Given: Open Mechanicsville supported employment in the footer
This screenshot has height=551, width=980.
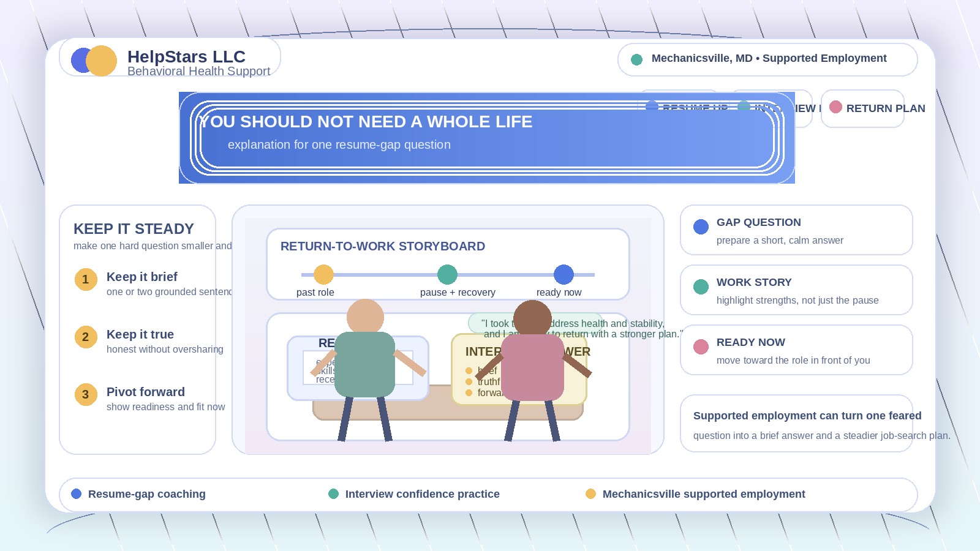Looking at the screenshot, I should [704, 494].
